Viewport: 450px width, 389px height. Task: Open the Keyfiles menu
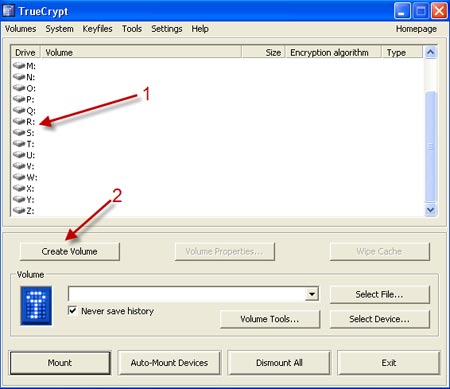[x=97, y=29]
